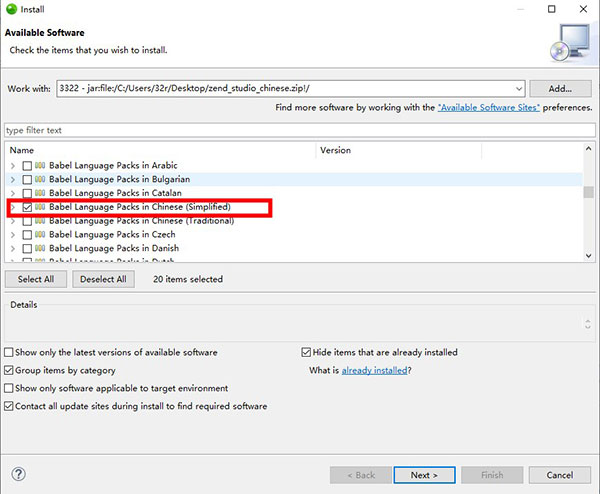The width and height of the screenshot is (600, 494).
Task: Open the Work with site dropdown
Action: 516,88
